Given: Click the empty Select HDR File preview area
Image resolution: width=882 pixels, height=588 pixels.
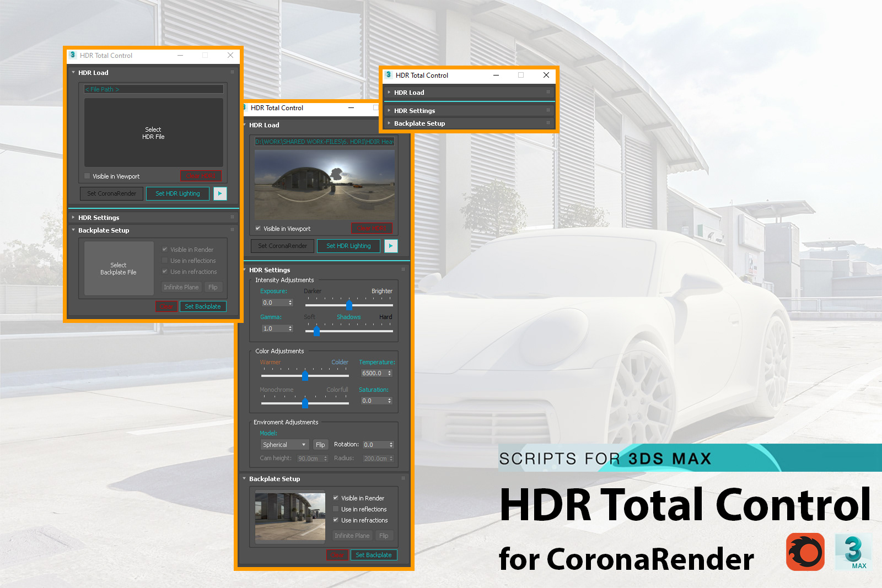Looking at the screenshot, I should [153, 133].
